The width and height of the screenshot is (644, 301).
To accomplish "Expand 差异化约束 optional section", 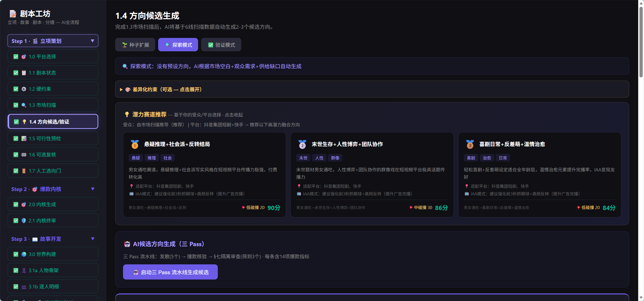I will coord(372,89).
